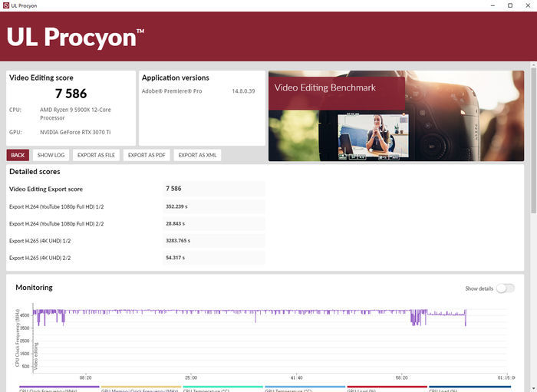The width and height of the screenshot is (537, 392).
Task: Toggle the GPU Load legend entry
Action: 469,388
